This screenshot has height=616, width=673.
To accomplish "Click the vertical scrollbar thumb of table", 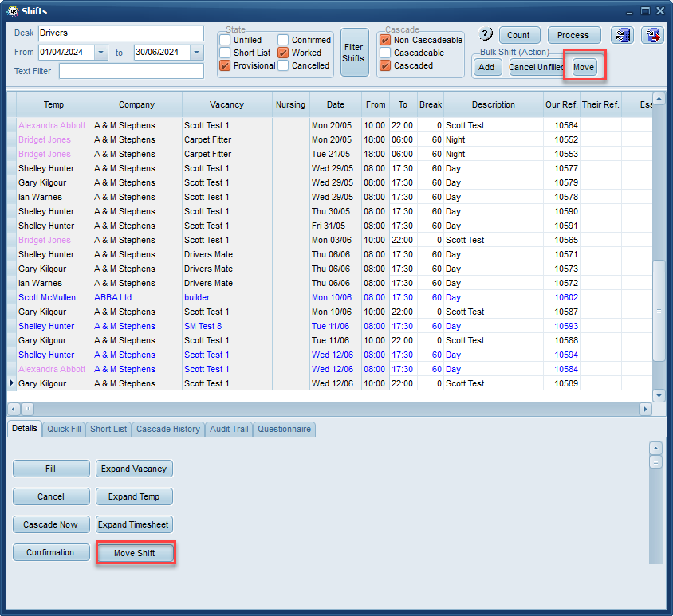I will click(x=659, y=311).
